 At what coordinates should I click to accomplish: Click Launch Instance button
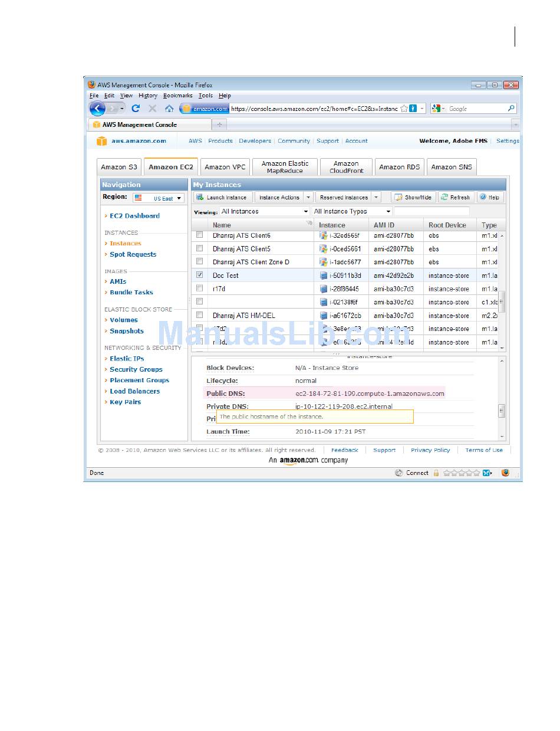pyautogui.click(x=223, y=198)
